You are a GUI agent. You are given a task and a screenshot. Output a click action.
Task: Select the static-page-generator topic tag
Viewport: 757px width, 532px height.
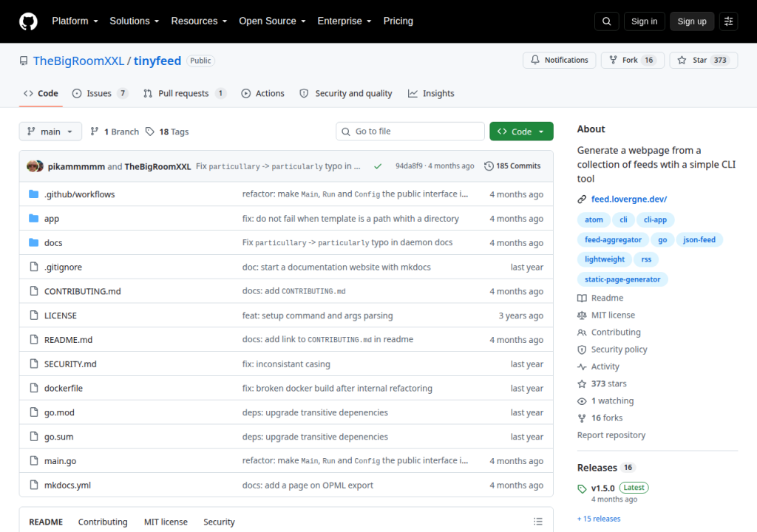(622, 279)
